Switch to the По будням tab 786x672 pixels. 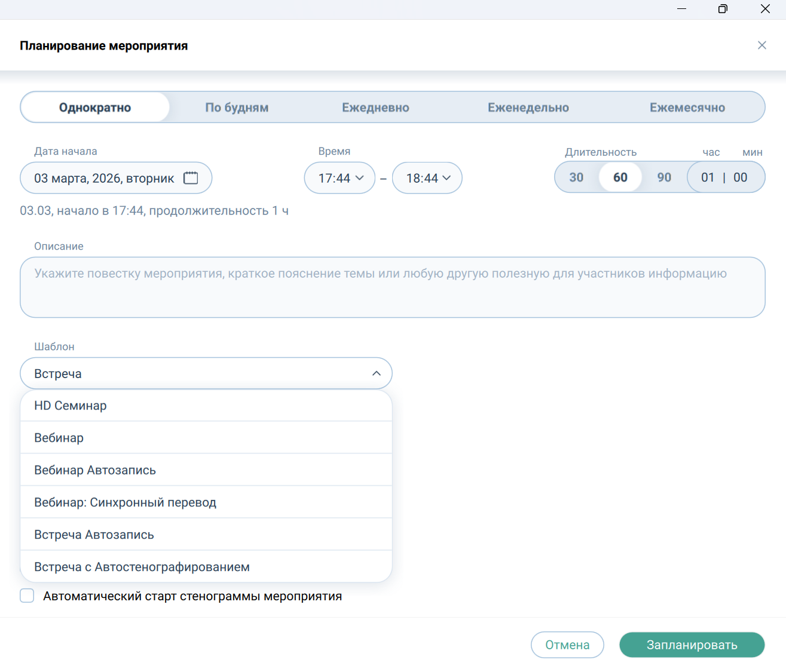click(237, 108)
